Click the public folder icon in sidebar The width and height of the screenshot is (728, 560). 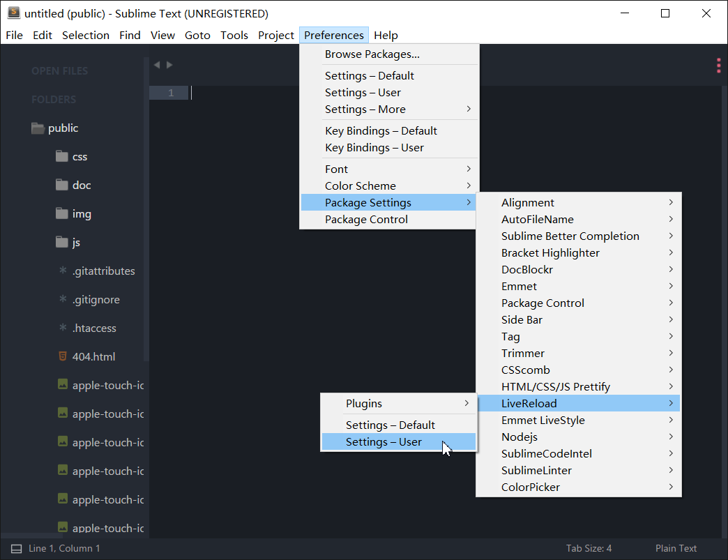pos(38,128)
